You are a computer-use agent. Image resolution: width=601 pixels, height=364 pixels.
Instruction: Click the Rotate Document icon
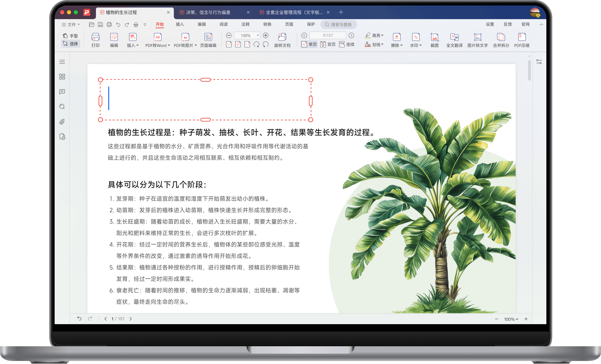pyautogui.click(x=282, y=40)
